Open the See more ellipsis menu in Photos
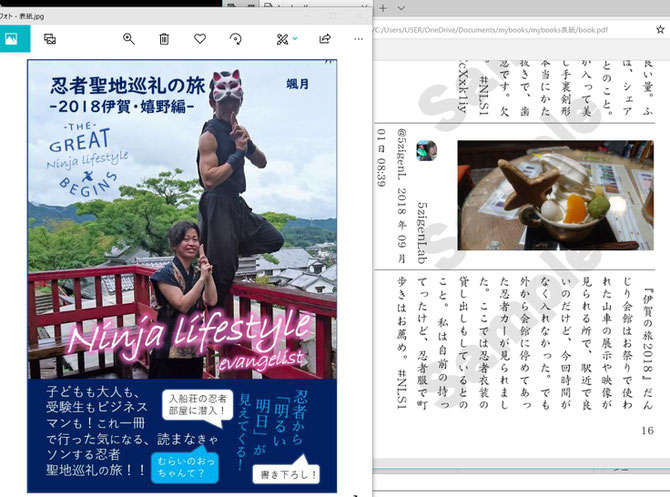 [359, 39]
